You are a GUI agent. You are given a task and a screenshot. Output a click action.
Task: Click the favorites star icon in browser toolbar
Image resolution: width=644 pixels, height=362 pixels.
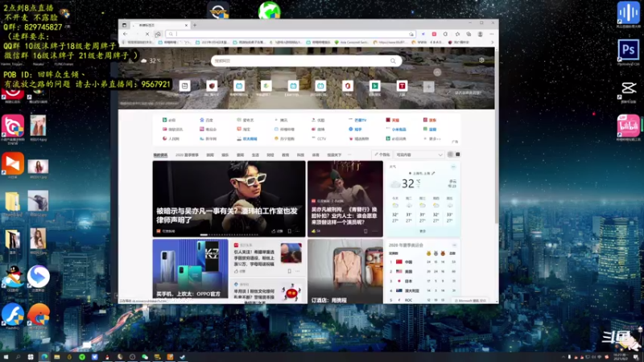(x=457, y=34)
